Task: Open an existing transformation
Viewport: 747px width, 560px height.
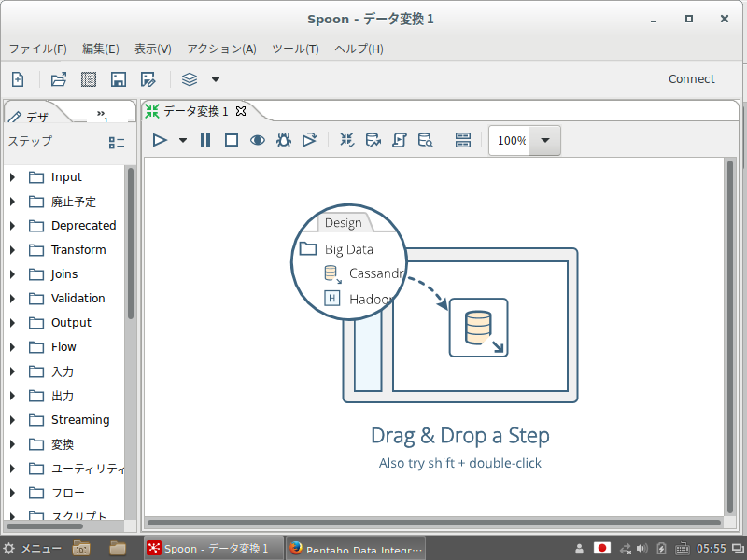Action: (58, 79)
